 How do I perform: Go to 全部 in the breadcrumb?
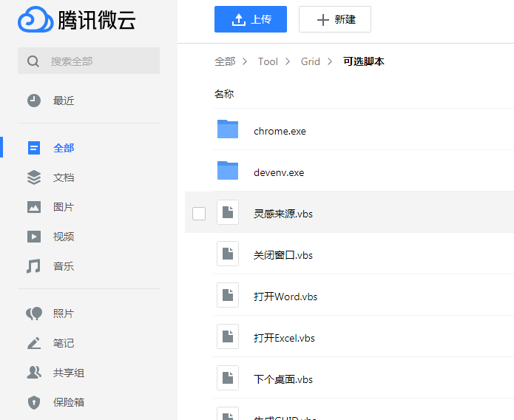coord(224,61)
